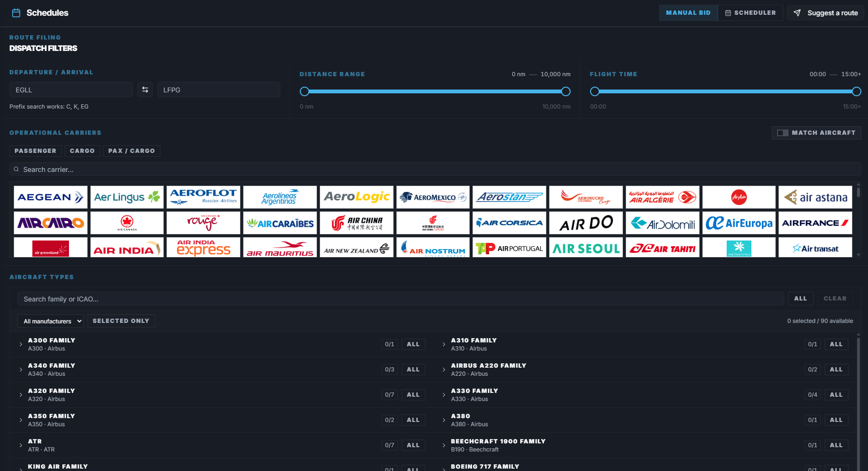Image resolution: width=868 pixels, height=471 pixels.
Task: Choose the Air Europa carrier logo
Action: coord(739,223)
